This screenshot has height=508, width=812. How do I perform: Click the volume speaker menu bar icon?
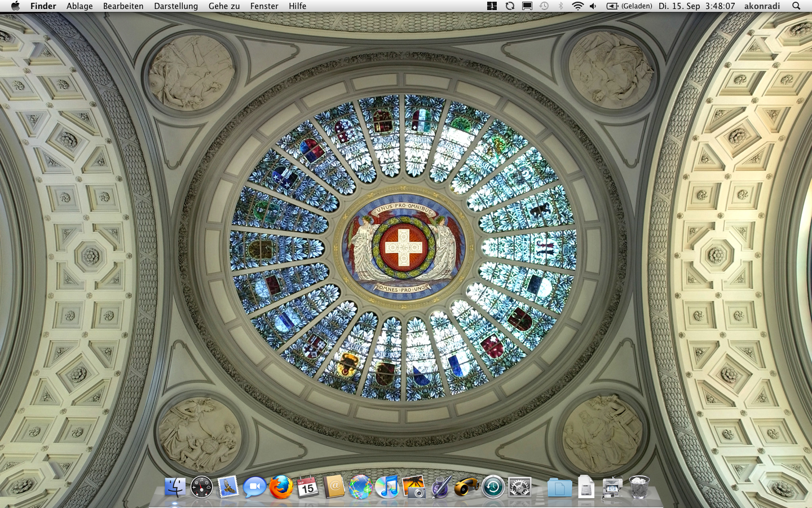pyautogui.click(x=593, y=6)
